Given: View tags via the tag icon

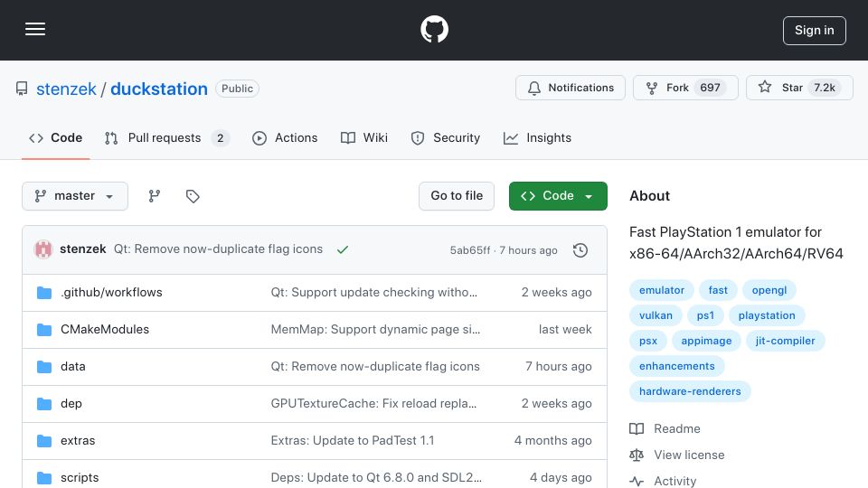Looking at the screenshot, I should pos(193,196).
